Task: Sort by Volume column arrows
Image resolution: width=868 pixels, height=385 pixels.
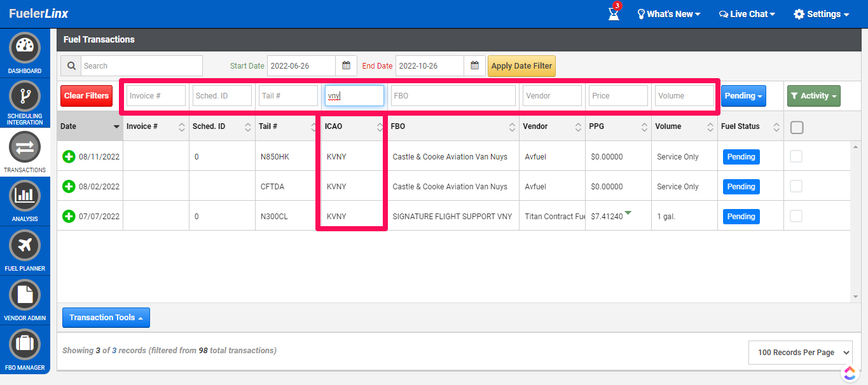Action: click(x=710, y=126)
